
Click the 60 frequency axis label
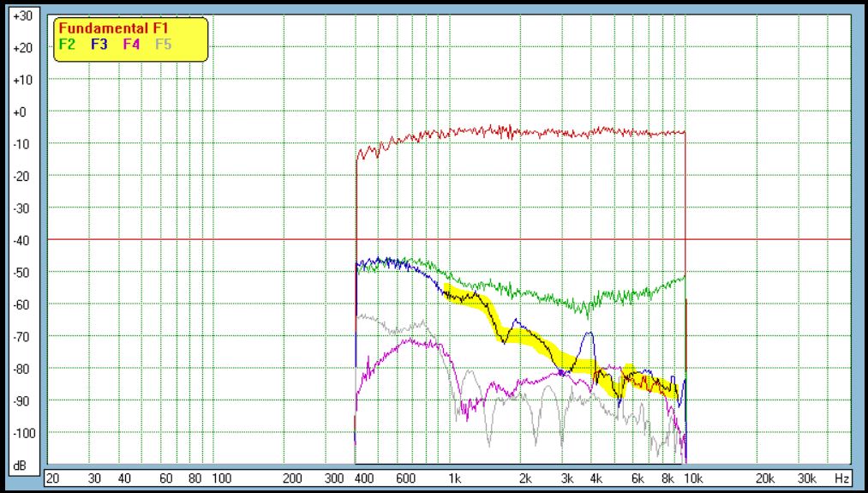(x=166, y=478)
